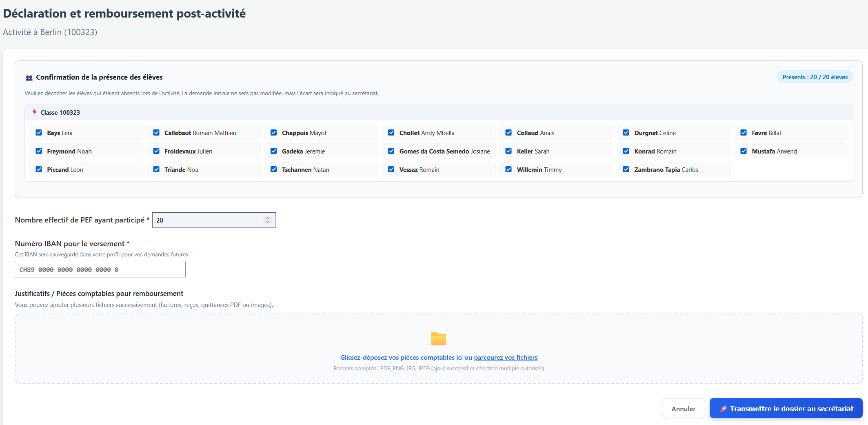Toggle presence for Chollet Andy Mbella

coord(391,133)
